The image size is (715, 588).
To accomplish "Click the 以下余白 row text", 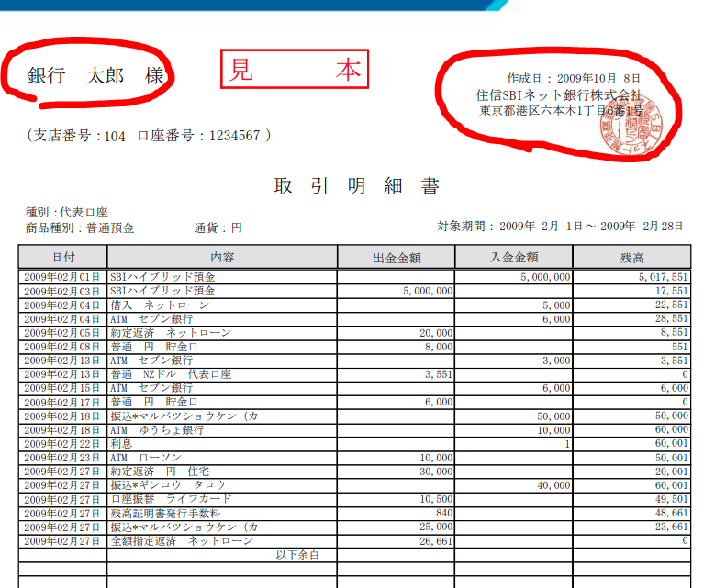I will pyautogui.click(x=297, y=555).
